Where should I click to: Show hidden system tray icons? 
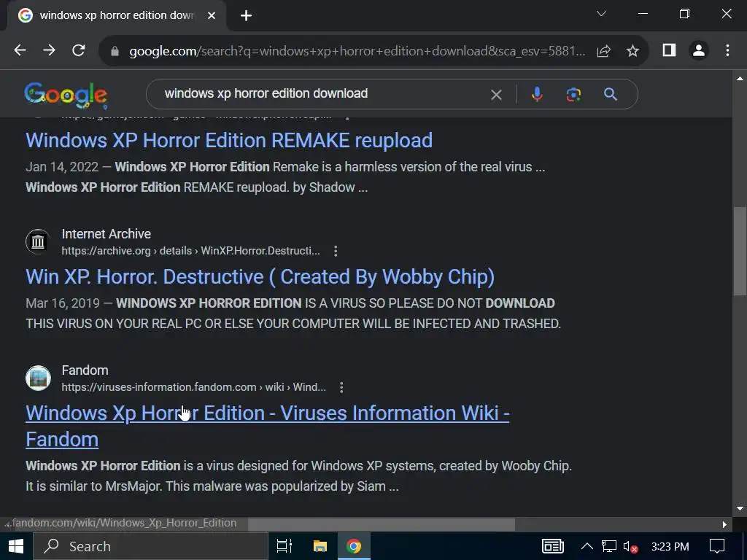(587, 546)
